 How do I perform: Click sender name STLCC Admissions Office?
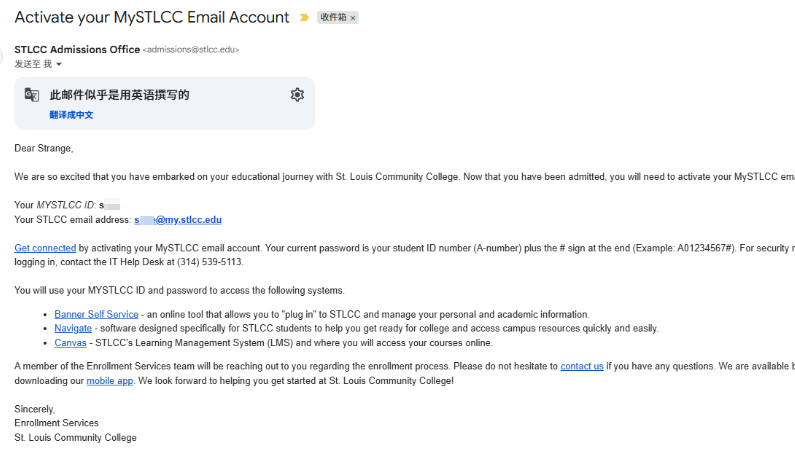click(x=77, y=49)
